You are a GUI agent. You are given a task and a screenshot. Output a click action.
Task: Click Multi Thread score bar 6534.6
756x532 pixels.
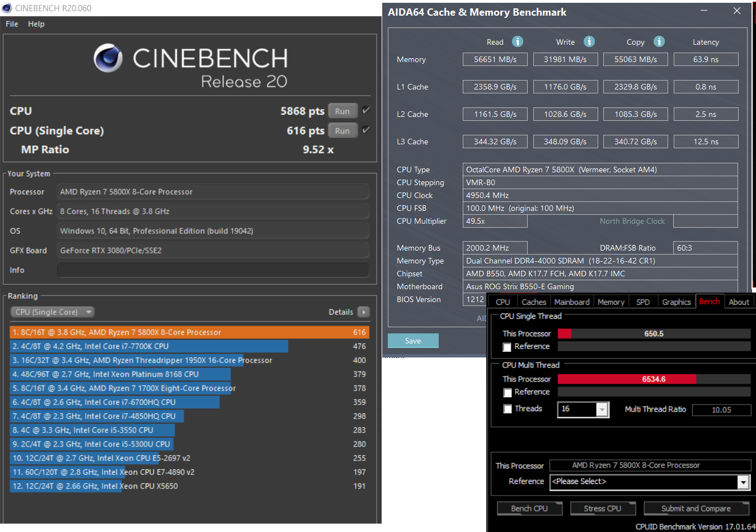pyautogui.click(x=654, y=379)
